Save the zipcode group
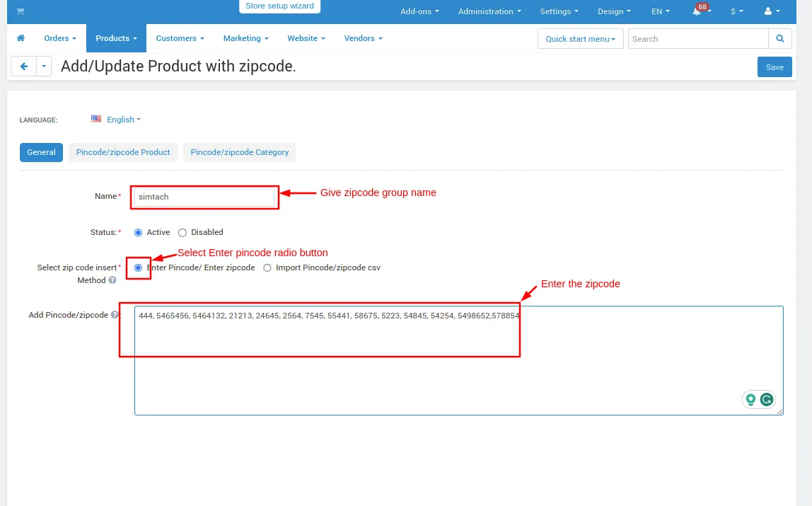The width and height of the screenshot is (812, 506). click(x=775, y=67)
